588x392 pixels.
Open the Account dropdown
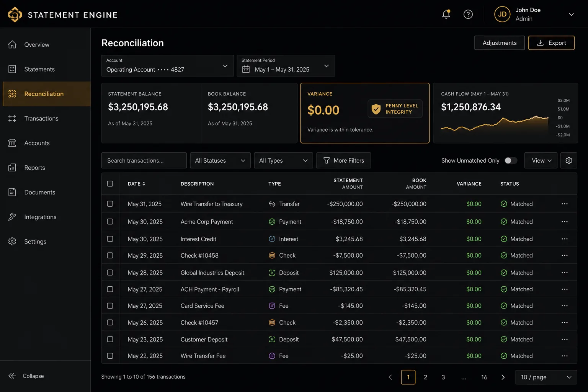[168, 66]
